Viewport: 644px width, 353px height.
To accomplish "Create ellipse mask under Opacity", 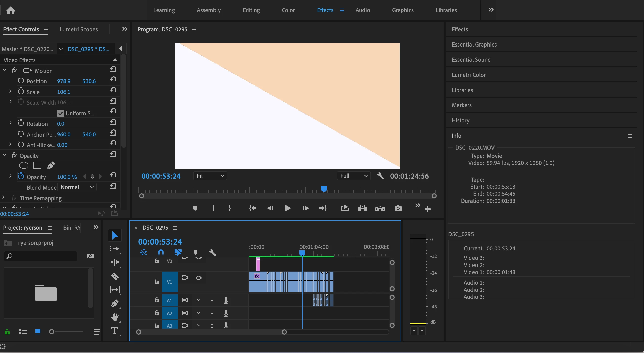I will tap(24, 166).
